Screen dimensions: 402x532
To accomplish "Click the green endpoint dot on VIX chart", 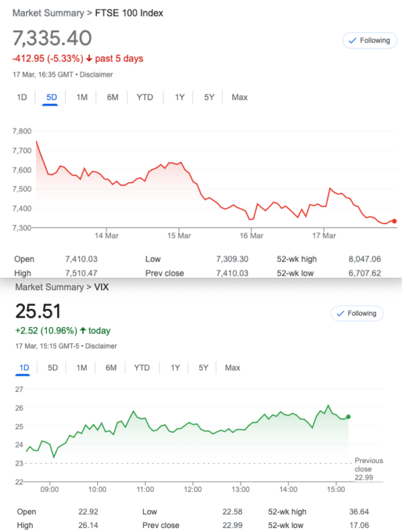I will click(348, 417).
